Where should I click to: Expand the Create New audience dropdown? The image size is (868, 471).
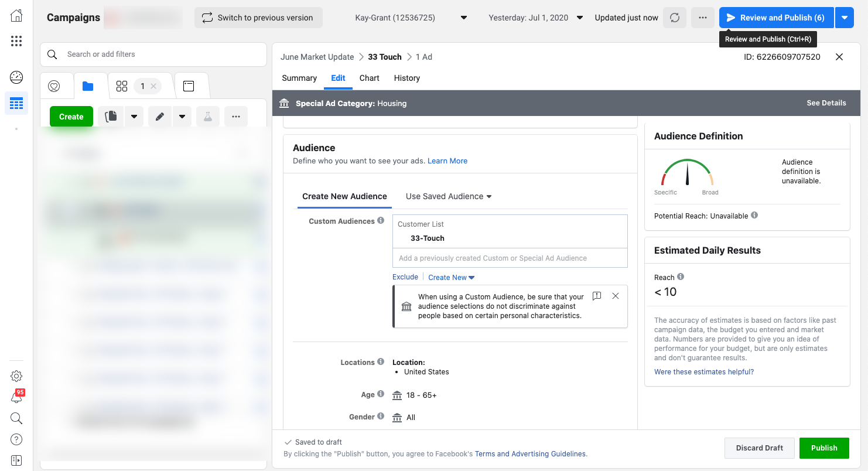[x=451, y=278]
